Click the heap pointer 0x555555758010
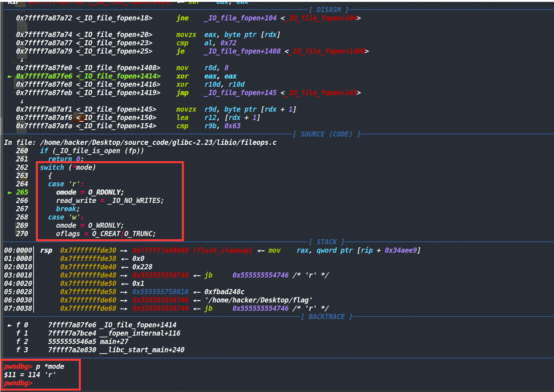Viewport: 554px width, 392px height. tap(160, 292)
